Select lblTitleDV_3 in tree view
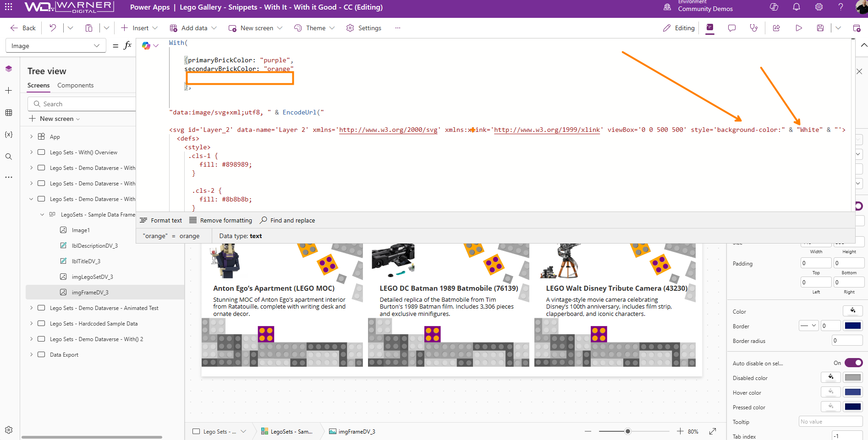Viewport: 868px width, 440px height. pyautogui.click(x=86, y=261)
